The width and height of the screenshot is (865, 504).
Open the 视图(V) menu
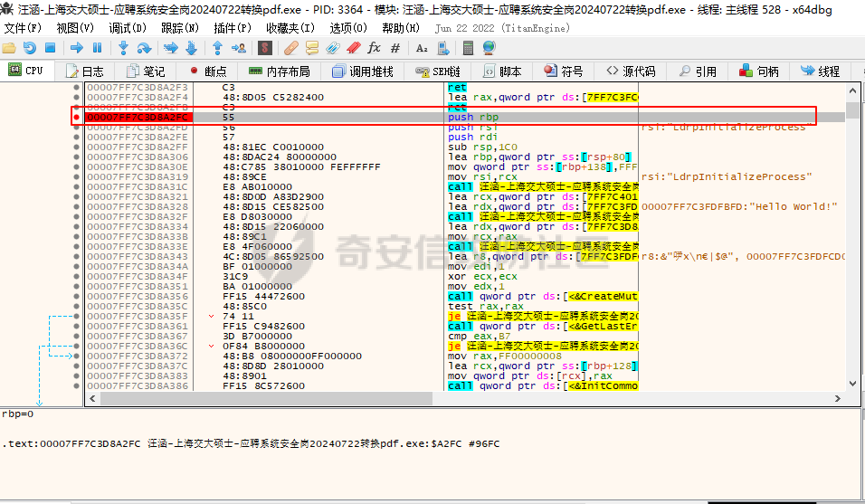coord(75,28)
